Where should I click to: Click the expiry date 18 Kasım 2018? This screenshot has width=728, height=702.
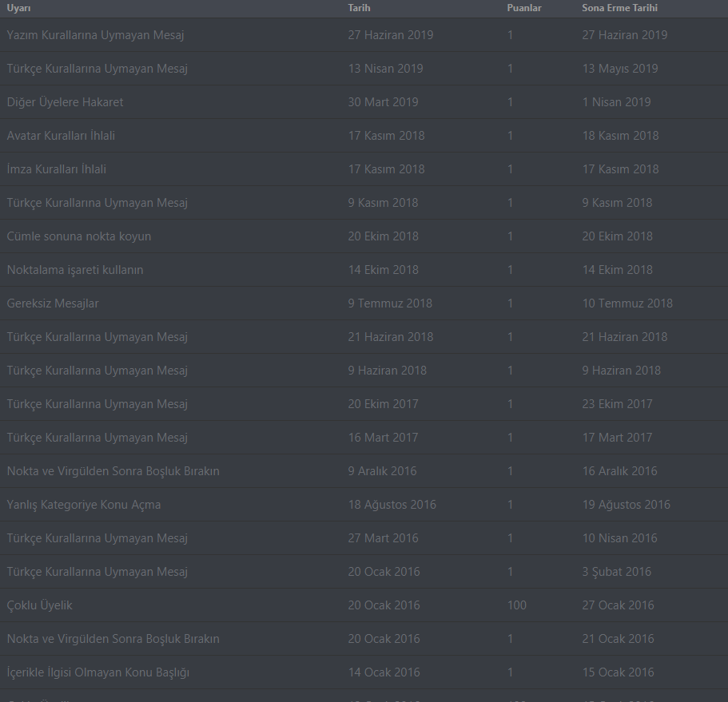pos(620,136)
